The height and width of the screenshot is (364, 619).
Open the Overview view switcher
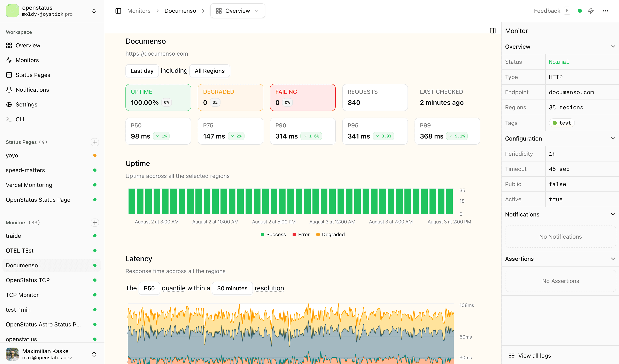pos(237,10)
